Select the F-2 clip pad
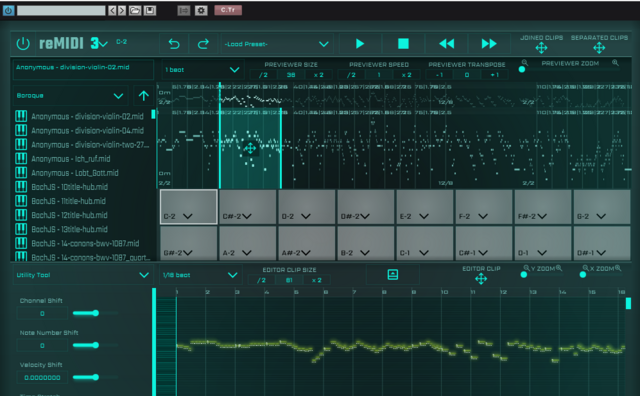 click(x=484, y=207)
